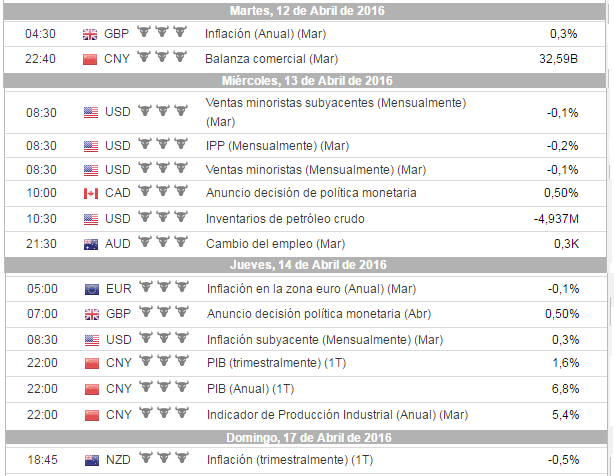Viewport: 614px width, 476px height.
Task: Click the UK flag in the 07:00 GBP row
Action: point(92,314)
